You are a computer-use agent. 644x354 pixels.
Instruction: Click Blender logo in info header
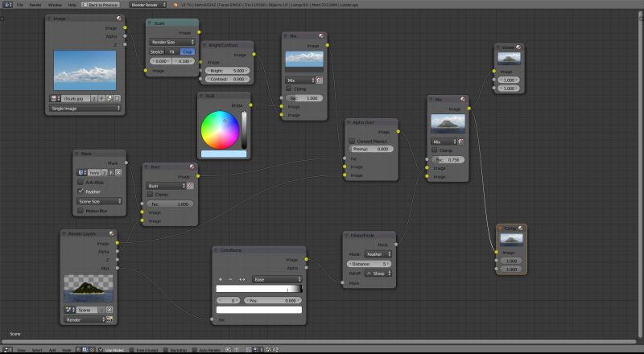(x=175, y=5)
